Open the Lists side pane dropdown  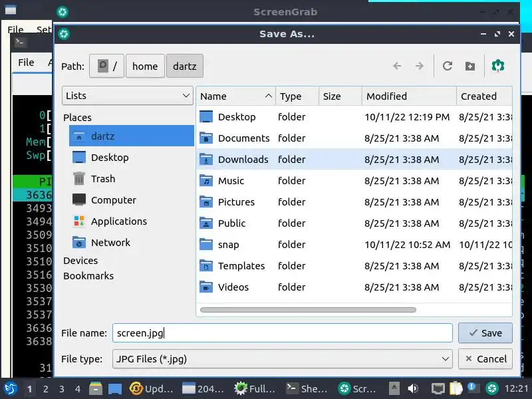[128, 96]
